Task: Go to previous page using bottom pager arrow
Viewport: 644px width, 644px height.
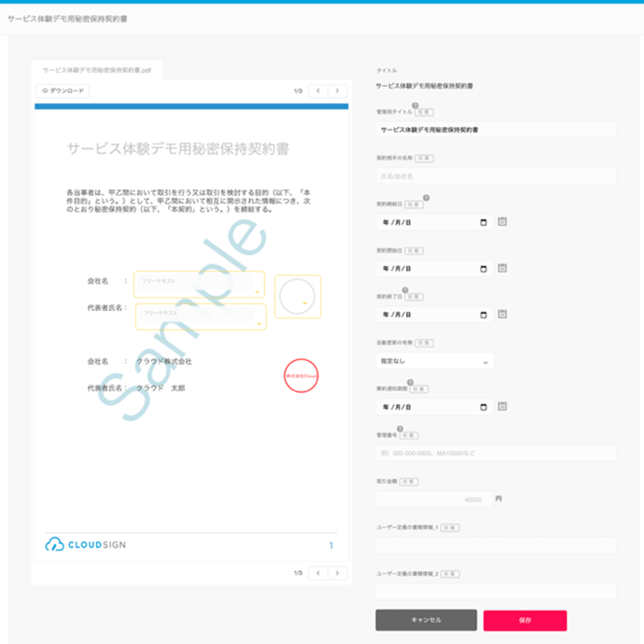Action: coord(318,573)
